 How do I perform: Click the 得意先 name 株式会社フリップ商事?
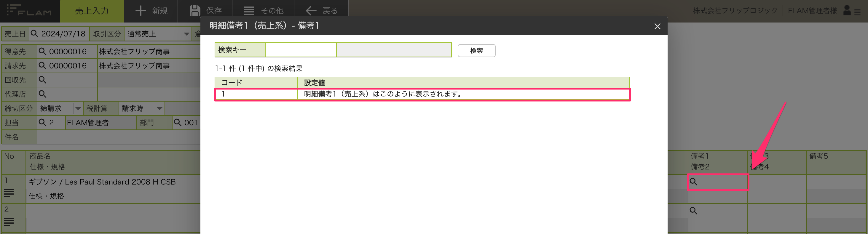point(135,52)
